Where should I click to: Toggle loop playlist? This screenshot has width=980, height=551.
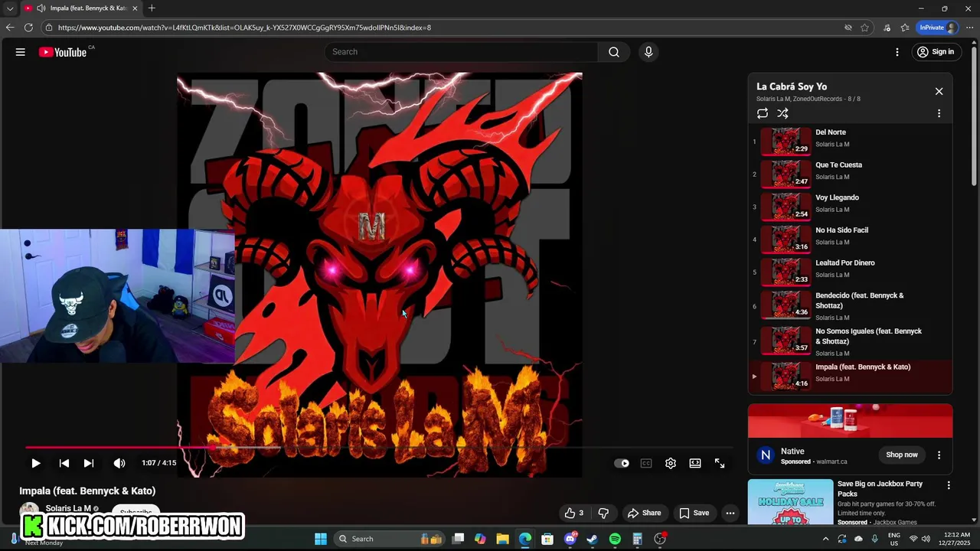[763, 113]
